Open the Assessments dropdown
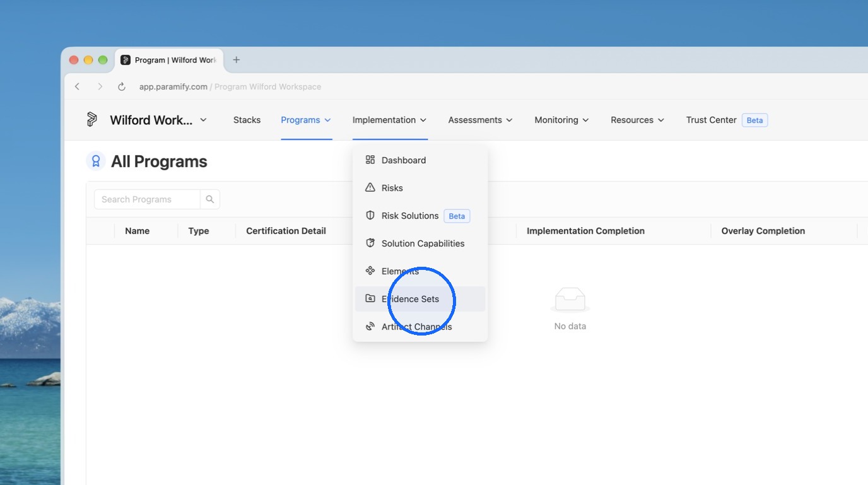Screen dimensions: 868x485 [x=480, y=120]
